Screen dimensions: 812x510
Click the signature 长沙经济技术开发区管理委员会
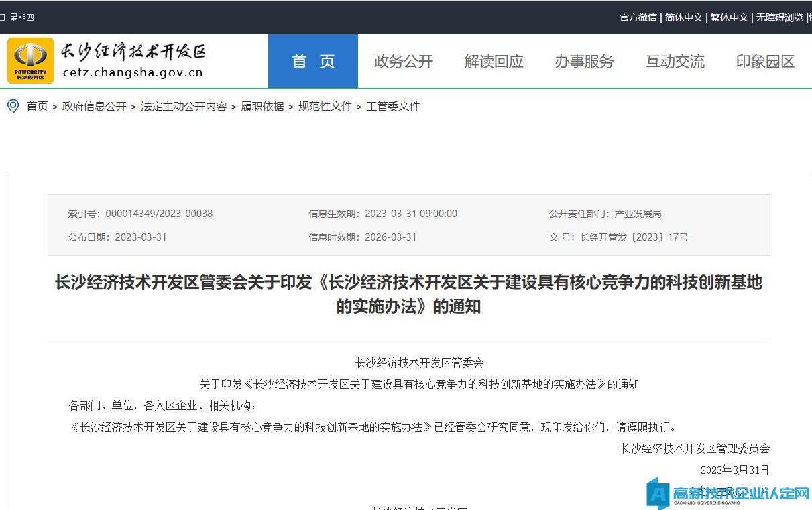pyautogui.click(x=695, y=448)
